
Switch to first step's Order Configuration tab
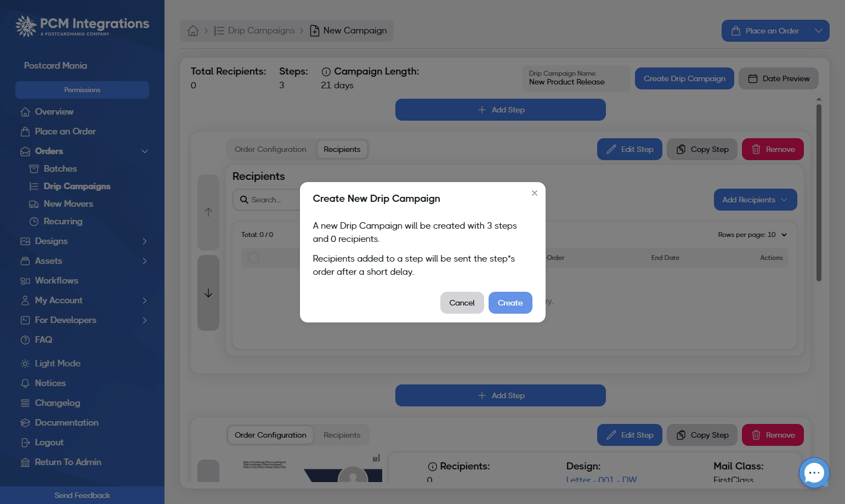tap(270, 149)
